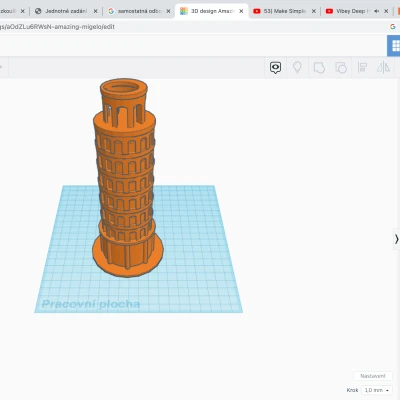
Task: Close the Jednotné zadání tab
Action: click(95, 11)
